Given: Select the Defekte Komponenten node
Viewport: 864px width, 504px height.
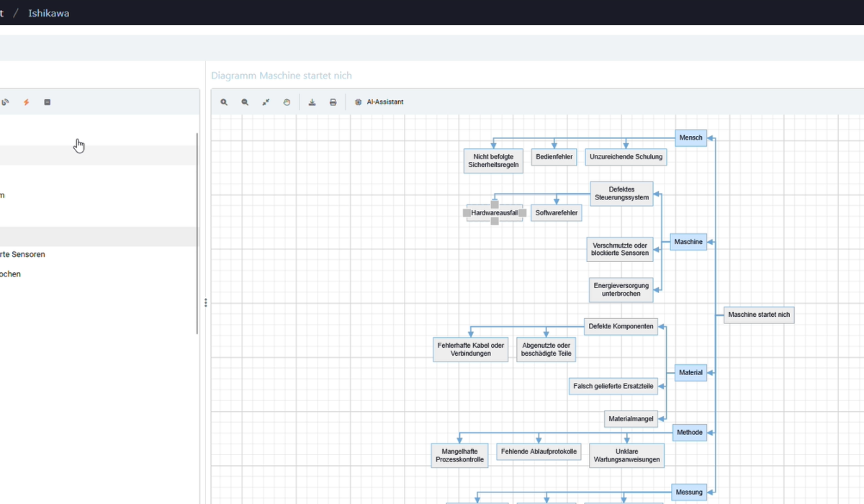Looking at the screenshot, I should tap(621, 326).
